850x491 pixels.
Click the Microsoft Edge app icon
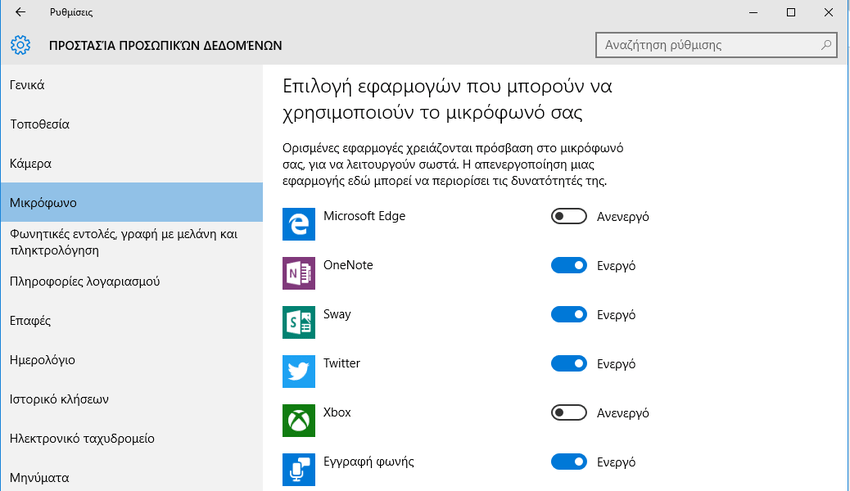point(299,224)
